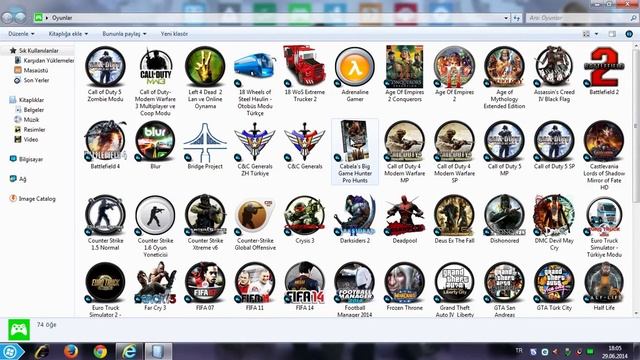Toggle the preview pane button
Screen dimensions: 640x360
pos(612,34)
